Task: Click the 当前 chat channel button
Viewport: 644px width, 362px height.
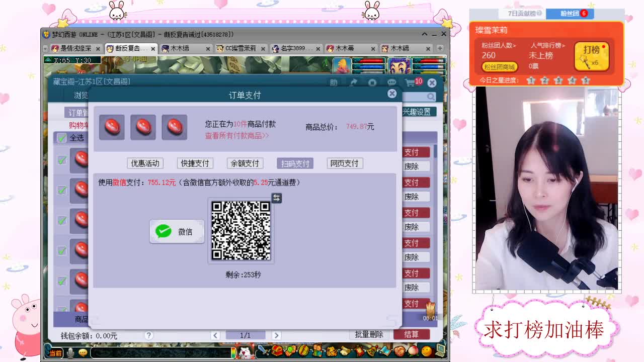Action: pyautogui.click(x=55, y=352)
